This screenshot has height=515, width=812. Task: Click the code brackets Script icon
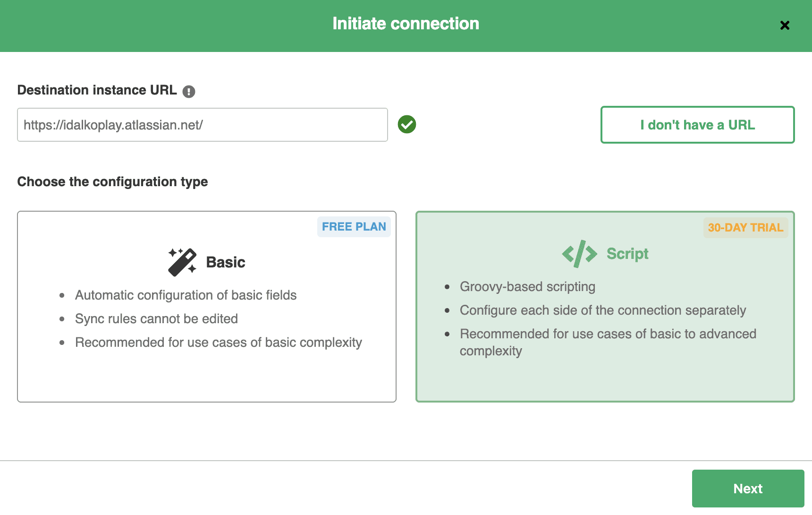tap(579, 254)
